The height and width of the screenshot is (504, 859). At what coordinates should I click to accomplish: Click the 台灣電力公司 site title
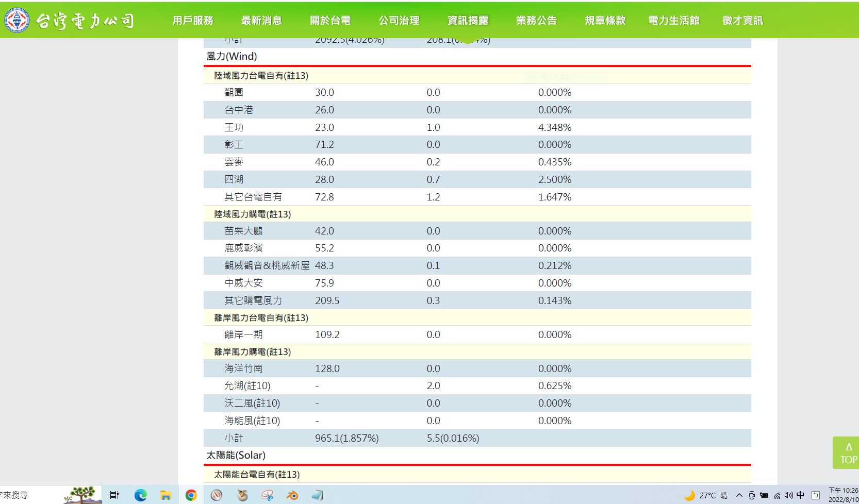click(x=86, y=21)
